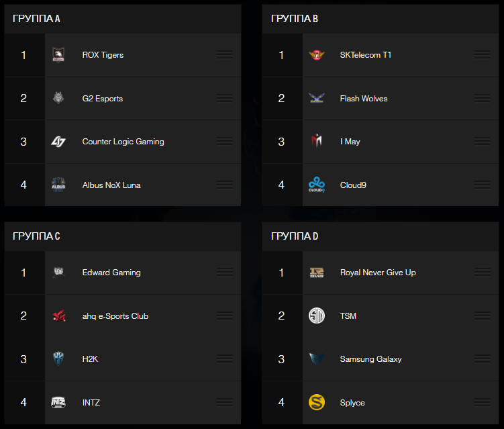The height and width of the screenshot is (429, 504).
Task: Click the SKTelecom T1 winged logo
Action: pos(317,55)
